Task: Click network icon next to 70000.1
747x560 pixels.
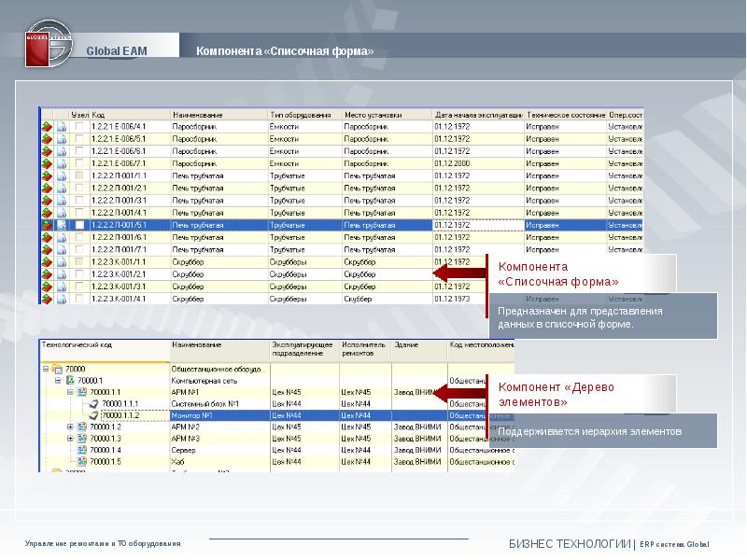Action: (x=69, y=381)
